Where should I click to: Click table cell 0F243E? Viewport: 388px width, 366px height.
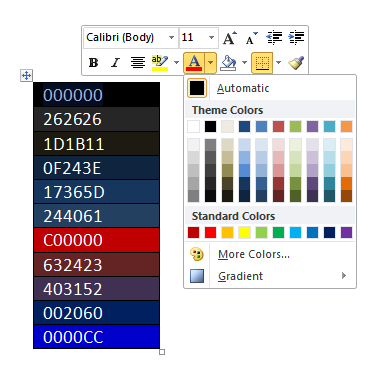97,168
